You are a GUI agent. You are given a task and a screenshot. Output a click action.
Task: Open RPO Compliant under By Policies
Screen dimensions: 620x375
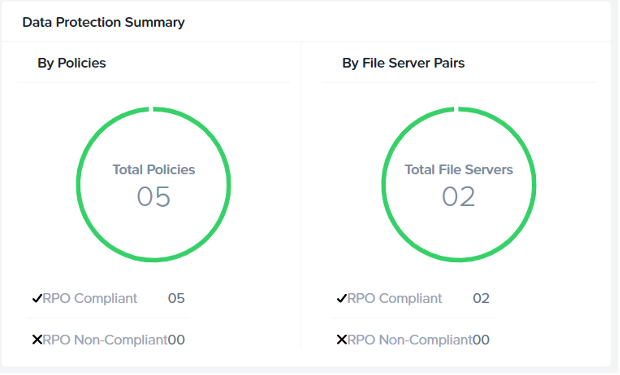[90, 298]
